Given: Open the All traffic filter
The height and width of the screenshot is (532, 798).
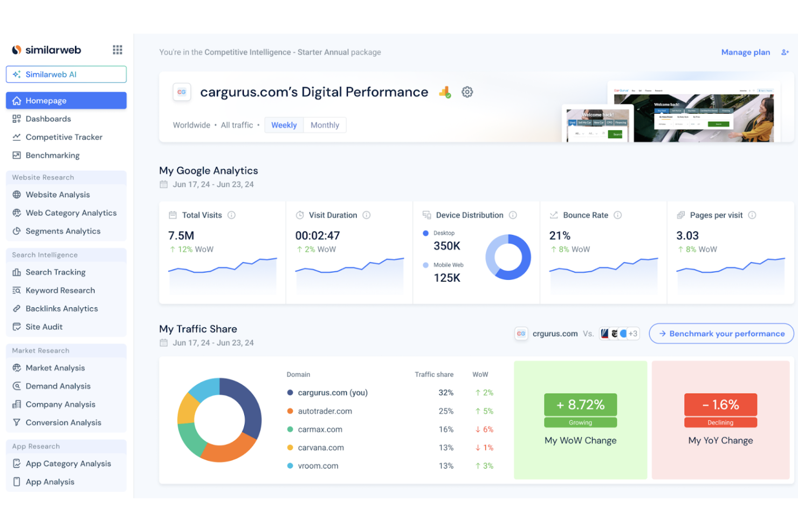Looking at the screenshot, I should 237,125.
